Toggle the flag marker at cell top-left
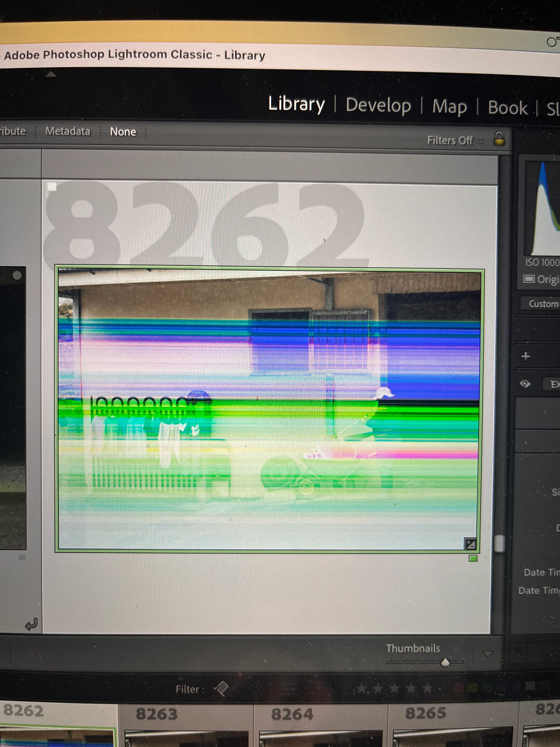Screen dimensions: 560x747 tap(52, 187)
